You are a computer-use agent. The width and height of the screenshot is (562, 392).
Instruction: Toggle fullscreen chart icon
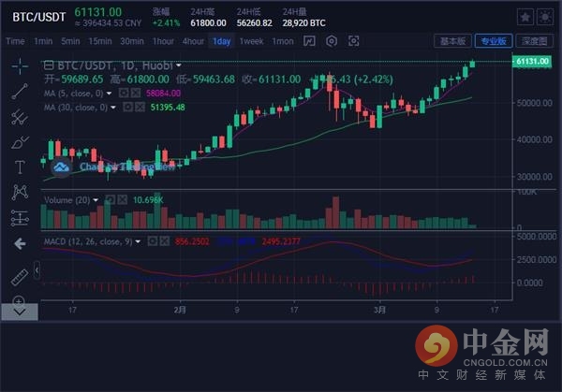[353, 41]
